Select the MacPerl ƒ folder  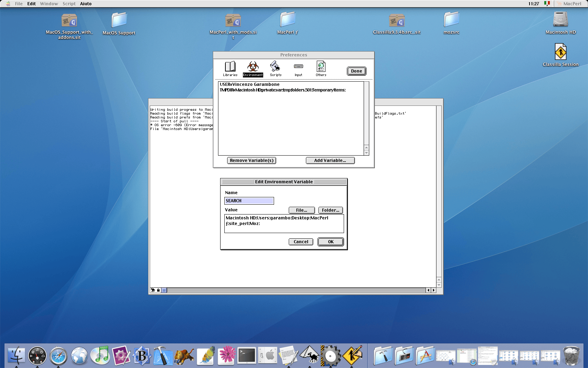(288, 23)
